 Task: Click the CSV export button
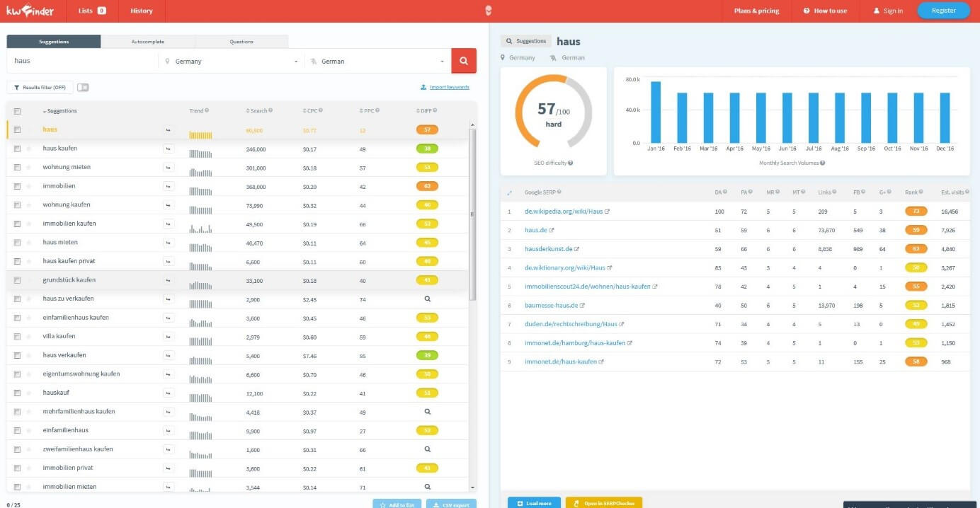[x=451, y=504]
